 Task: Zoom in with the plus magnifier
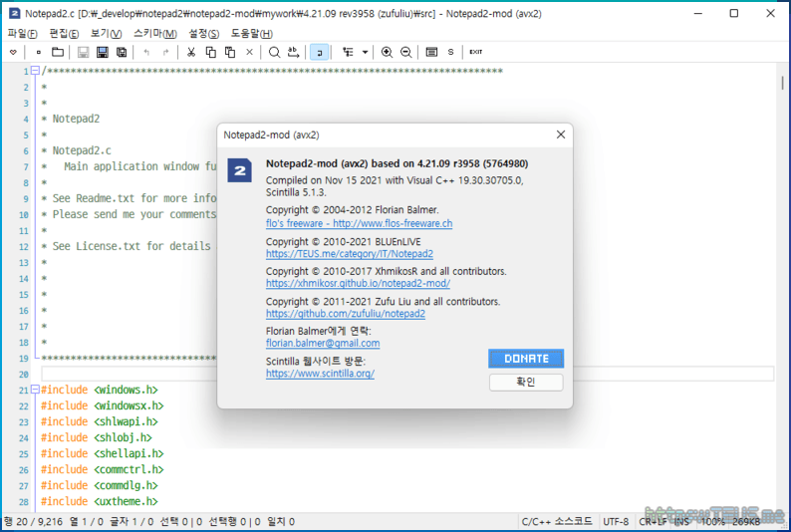tap(387, 52)
